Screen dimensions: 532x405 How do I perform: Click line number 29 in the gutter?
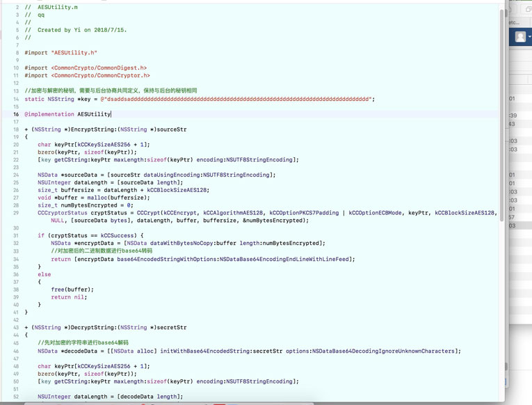(x=16, y=213)
